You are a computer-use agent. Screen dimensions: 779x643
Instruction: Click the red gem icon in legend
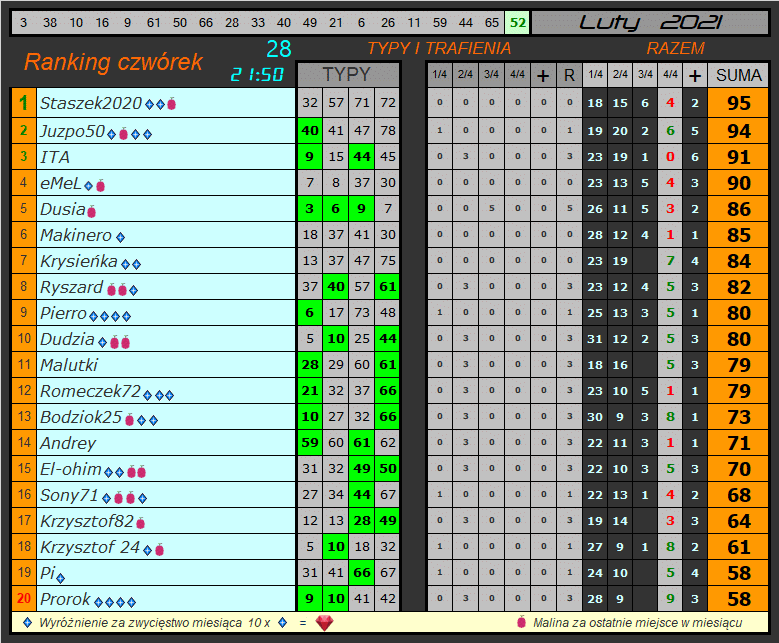324,623
